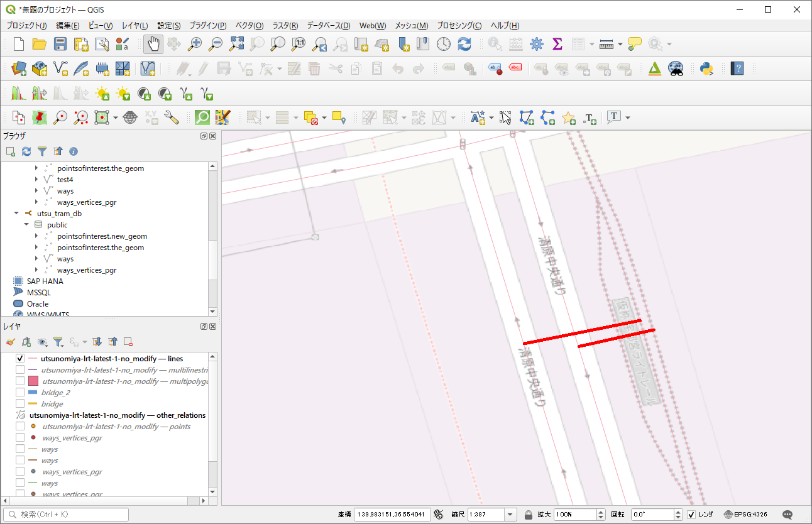Open the Python console
Viewport: 812px width, 524px height.
706,68
